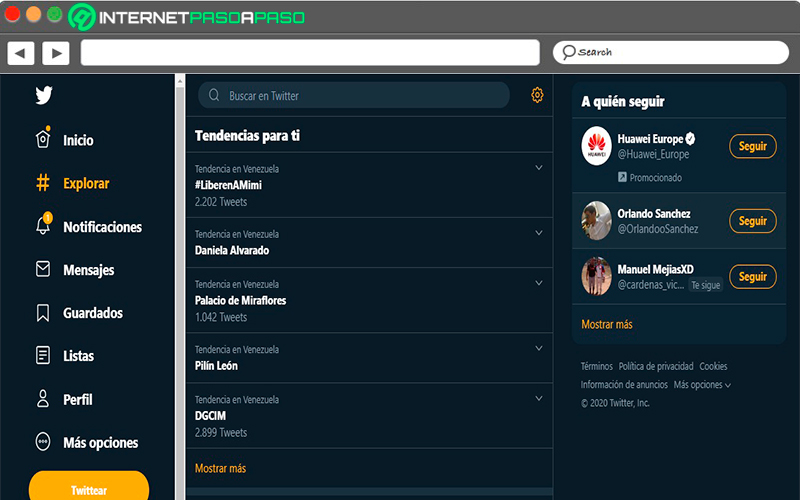Click the Promocionado arrow icon

coord(622,177)
